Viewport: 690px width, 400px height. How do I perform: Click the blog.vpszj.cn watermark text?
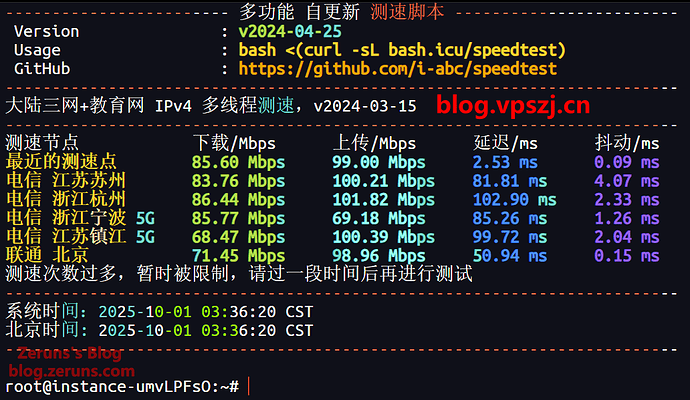coord(512,105)
